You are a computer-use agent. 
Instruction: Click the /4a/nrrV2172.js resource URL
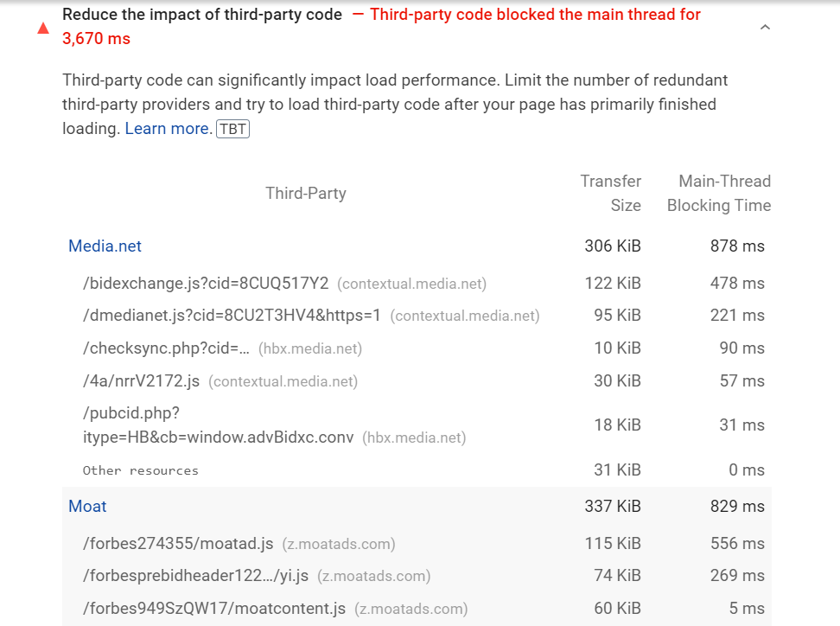(x=142, y=381)
